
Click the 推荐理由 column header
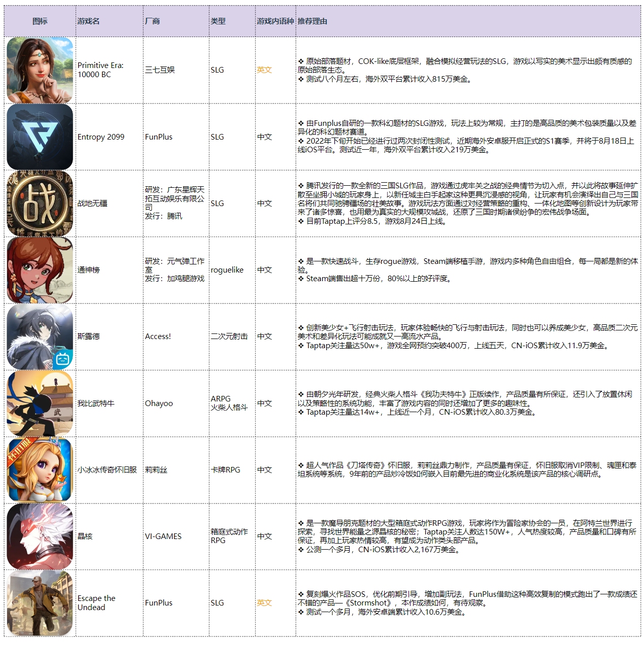click(x=312, y=21)
